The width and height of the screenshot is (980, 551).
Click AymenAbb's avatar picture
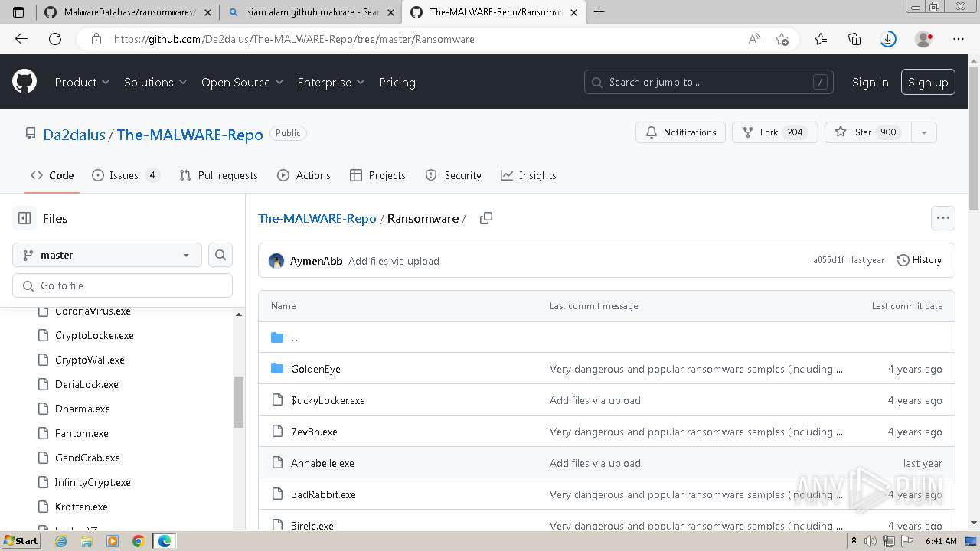point(276,261)
